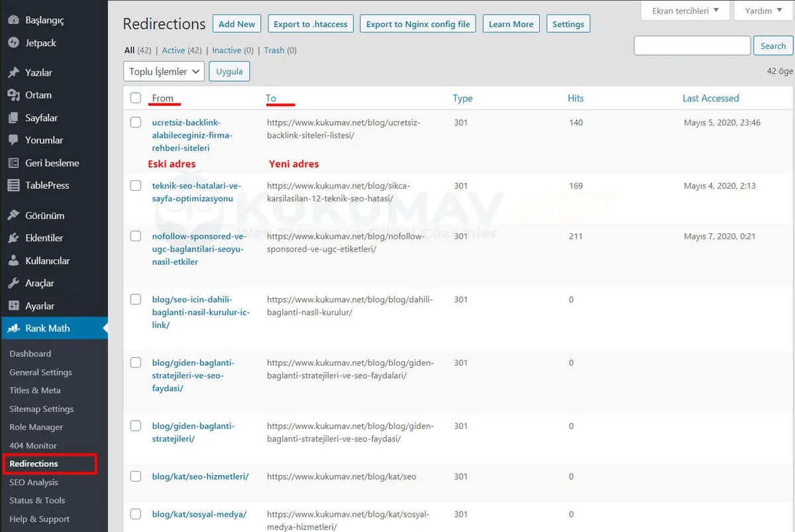Click the Settings button near page title
Screen dimensions: 795x532
coord(568,24)
